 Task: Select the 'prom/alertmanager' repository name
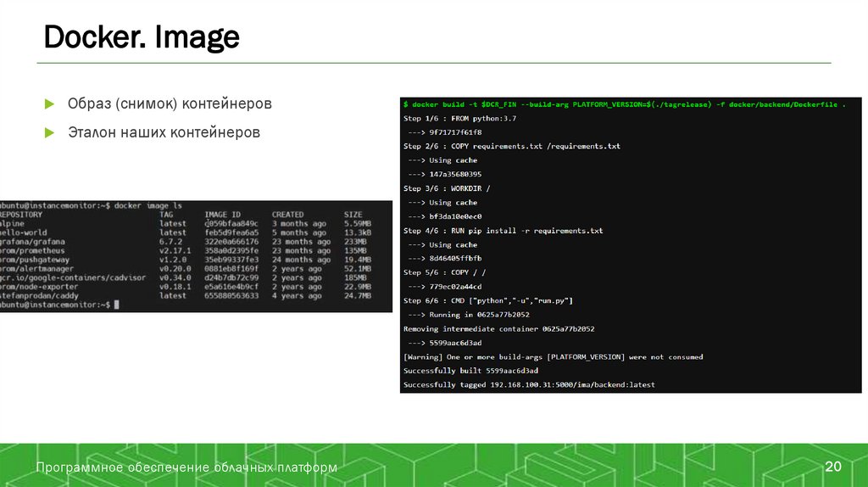[x=36, y=269]
